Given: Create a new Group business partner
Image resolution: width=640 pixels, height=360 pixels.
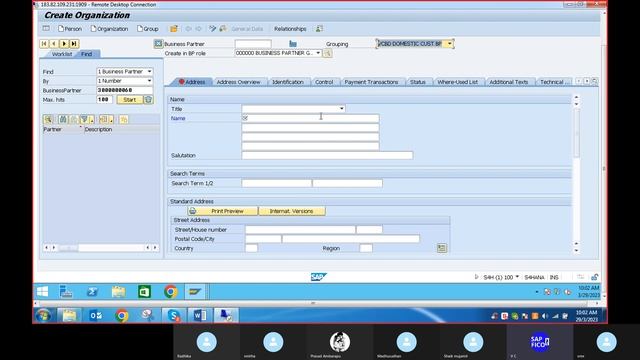Looking at the screenshot, I should coord(147,29).
